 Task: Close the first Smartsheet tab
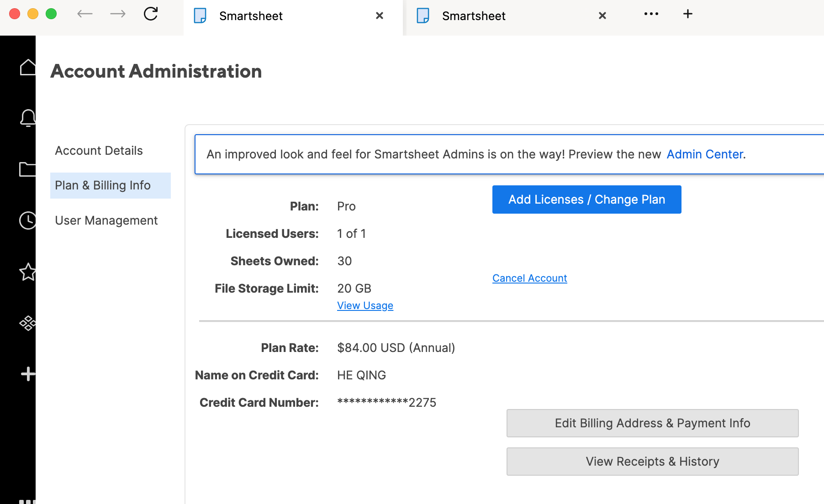[x=380, y=16]
